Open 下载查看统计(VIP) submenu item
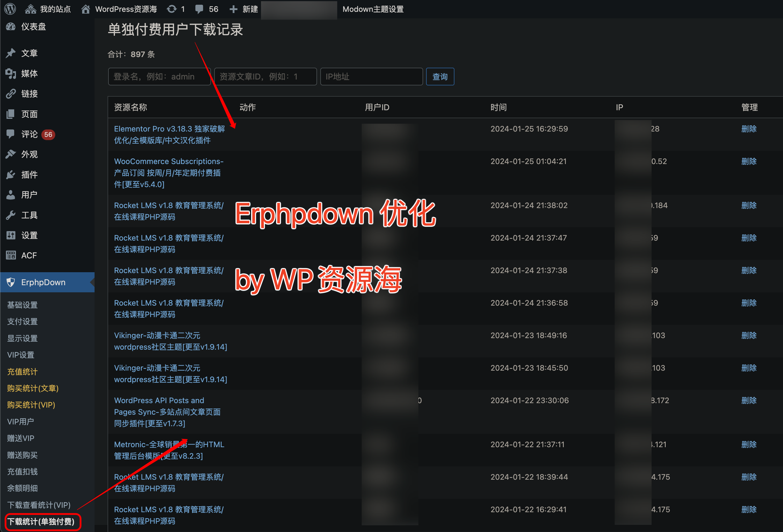 pos(39,505)
